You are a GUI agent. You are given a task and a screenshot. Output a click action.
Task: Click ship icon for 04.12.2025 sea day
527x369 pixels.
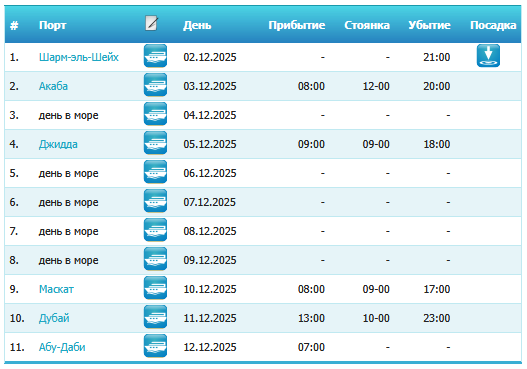click(155, 114)
